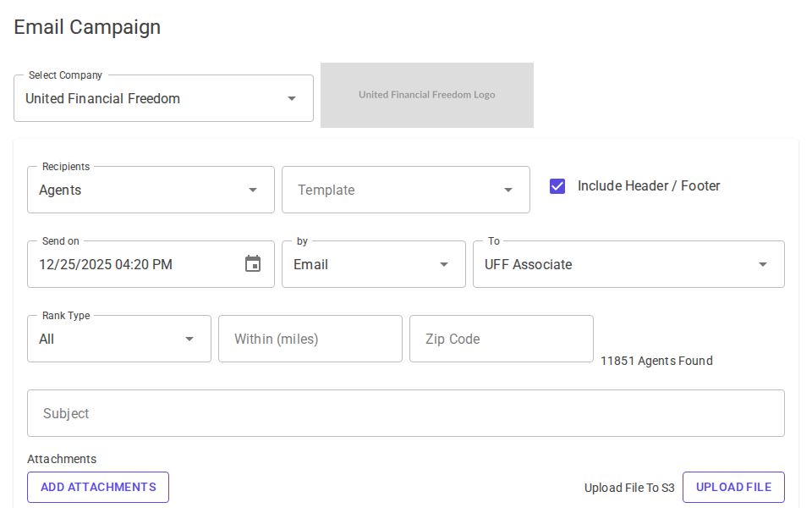
Task: Open the date picker calendar icon
Action: [x=253, y=264]
